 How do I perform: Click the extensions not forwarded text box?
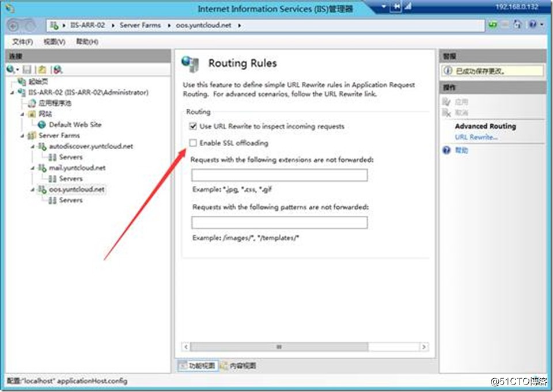tap(279, 175)
